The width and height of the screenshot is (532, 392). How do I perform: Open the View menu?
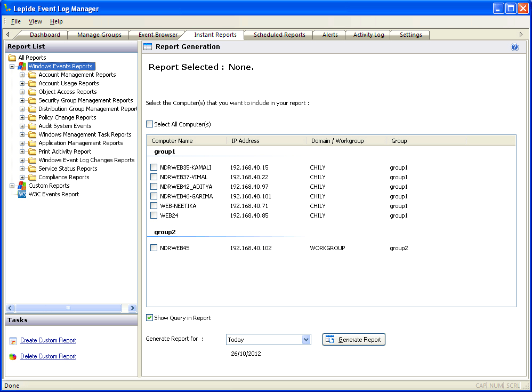(x=35, y=21)
